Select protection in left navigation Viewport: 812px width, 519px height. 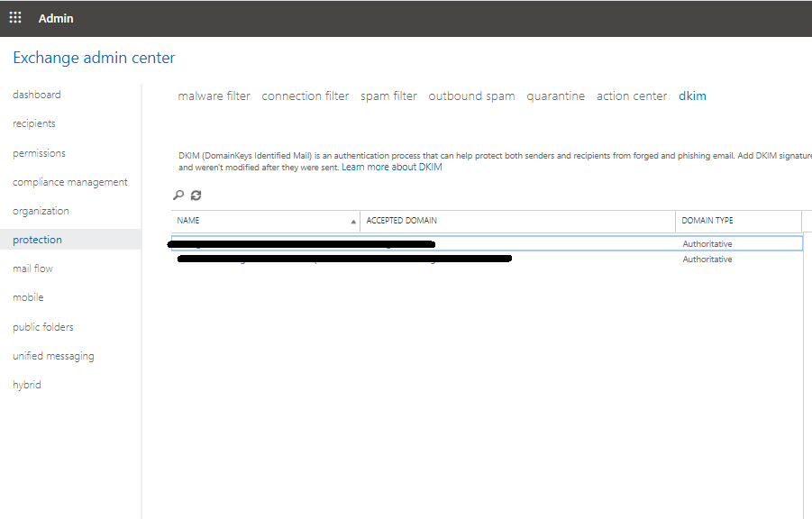tap(37, 240)
